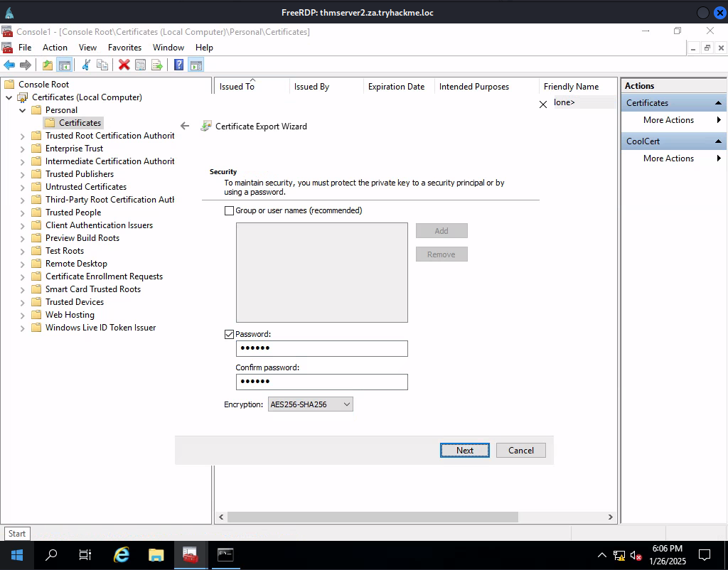The width and height of the screenshot is (728, 570).
Task: Open the Window menu
Action: click(x=168, y=48)
